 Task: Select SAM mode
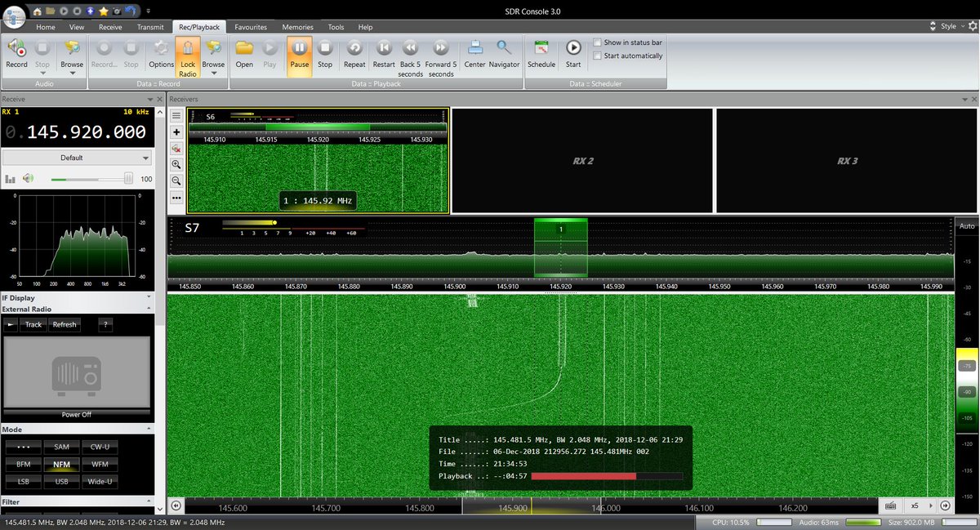coord(61,447)
